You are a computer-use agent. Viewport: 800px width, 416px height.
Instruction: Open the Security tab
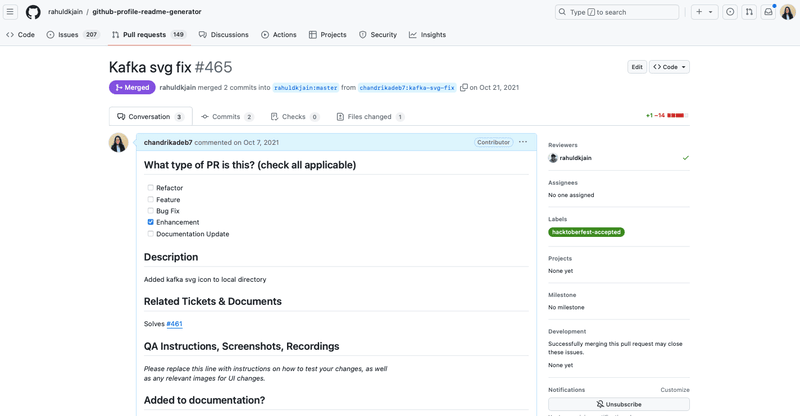pos(378,35)
